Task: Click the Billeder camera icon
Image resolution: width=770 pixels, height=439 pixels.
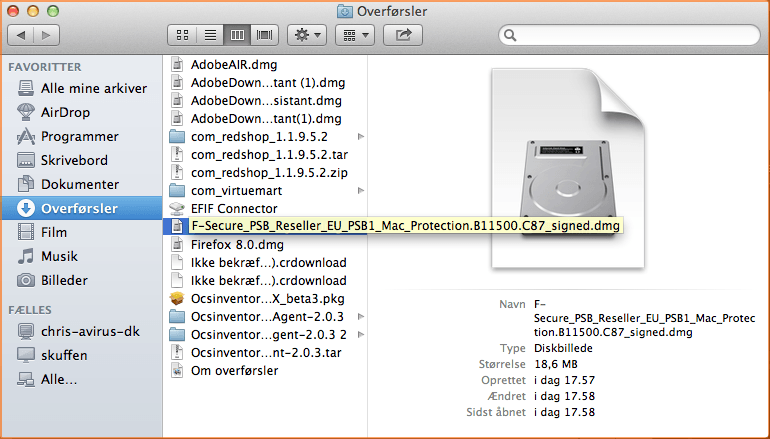Action: (26, 280)
